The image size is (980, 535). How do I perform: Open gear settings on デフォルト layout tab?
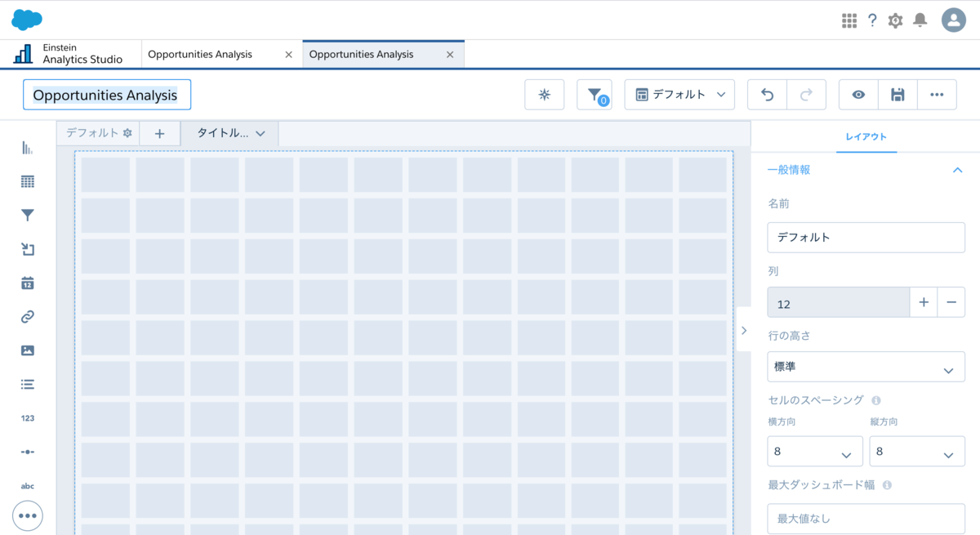click(127, 133)
